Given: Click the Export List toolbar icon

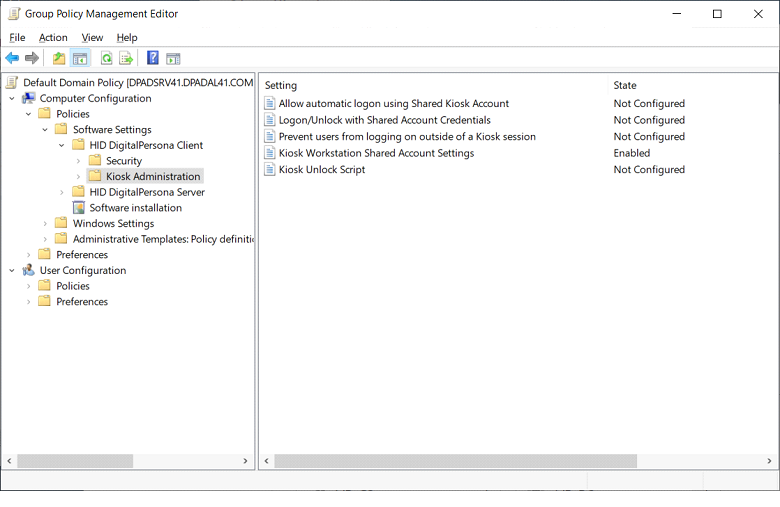Looking at the screenshot, I should [x=126, y=58].
